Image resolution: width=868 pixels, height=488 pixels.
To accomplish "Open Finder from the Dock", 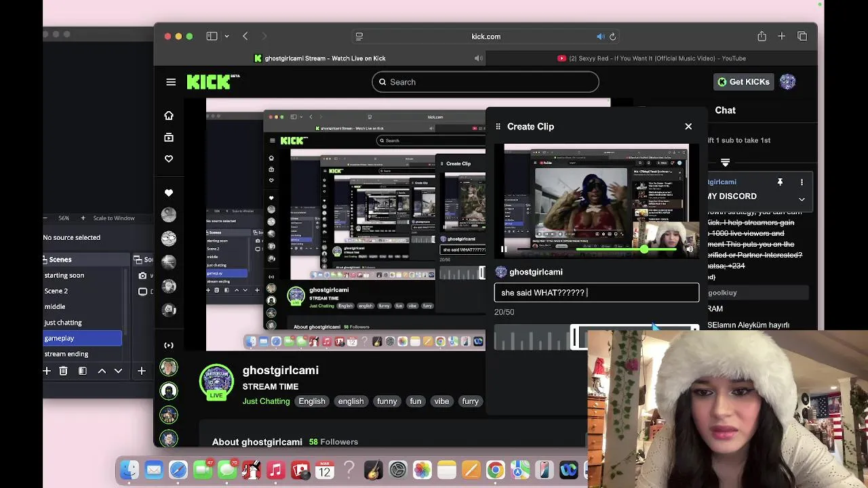I will coord(130,470).
